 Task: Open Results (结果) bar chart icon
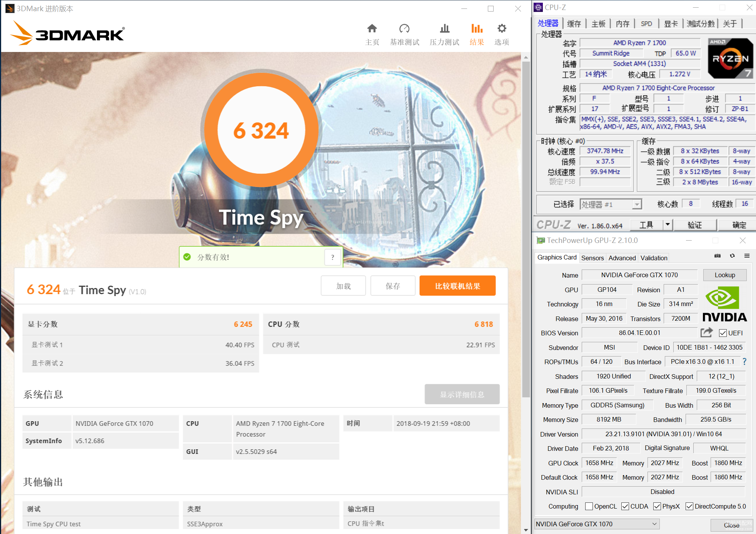[477, 28]
